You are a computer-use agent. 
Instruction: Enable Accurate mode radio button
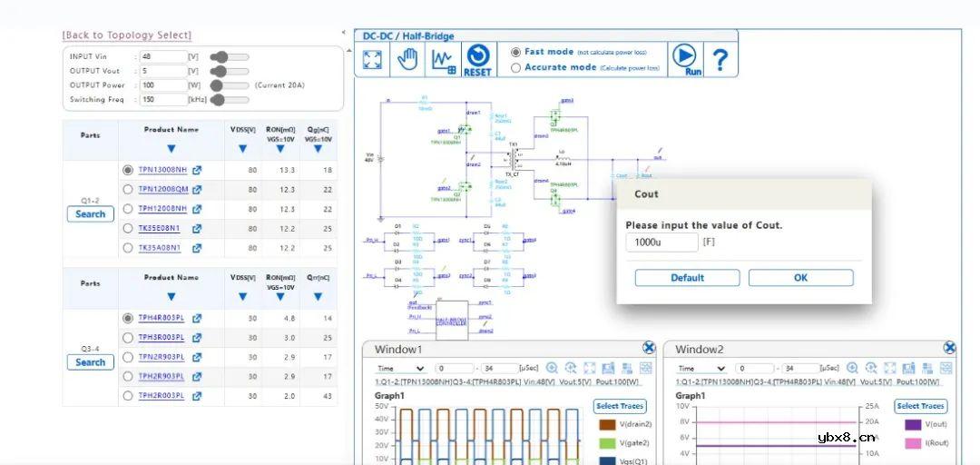tap(516, 67)
